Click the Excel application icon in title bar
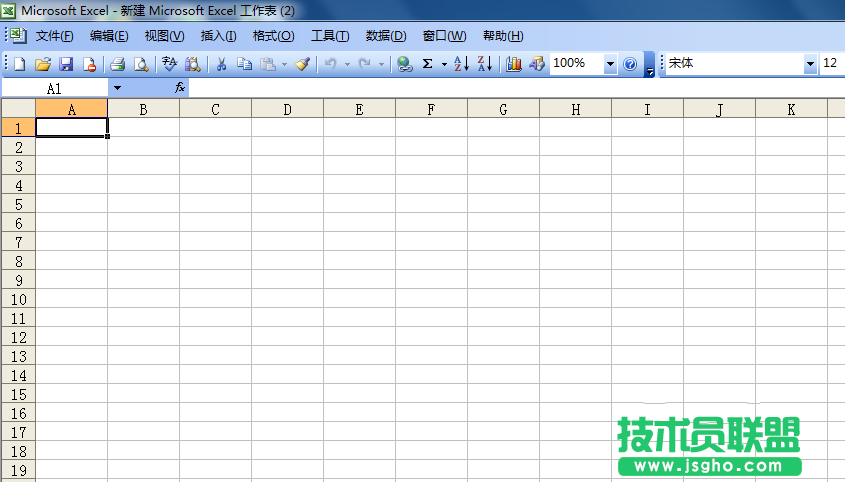This screenshot has height=482, width=845. coord(8,10)
